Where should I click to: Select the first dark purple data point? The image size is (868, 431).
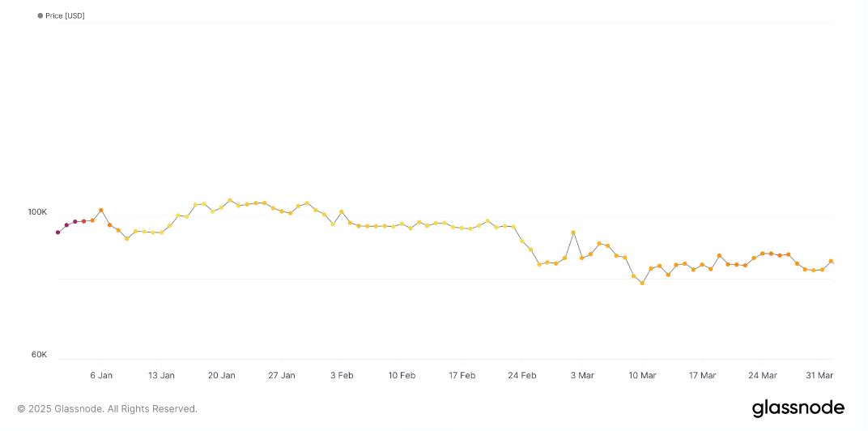tap(57, 233)
